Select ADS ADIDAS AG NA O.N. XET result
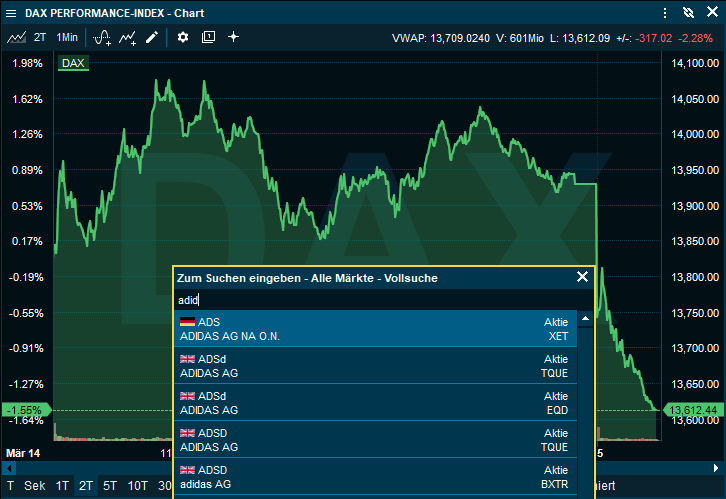Image resolution: width=726 pixels, height=499 pixels. tap(375, 329)
